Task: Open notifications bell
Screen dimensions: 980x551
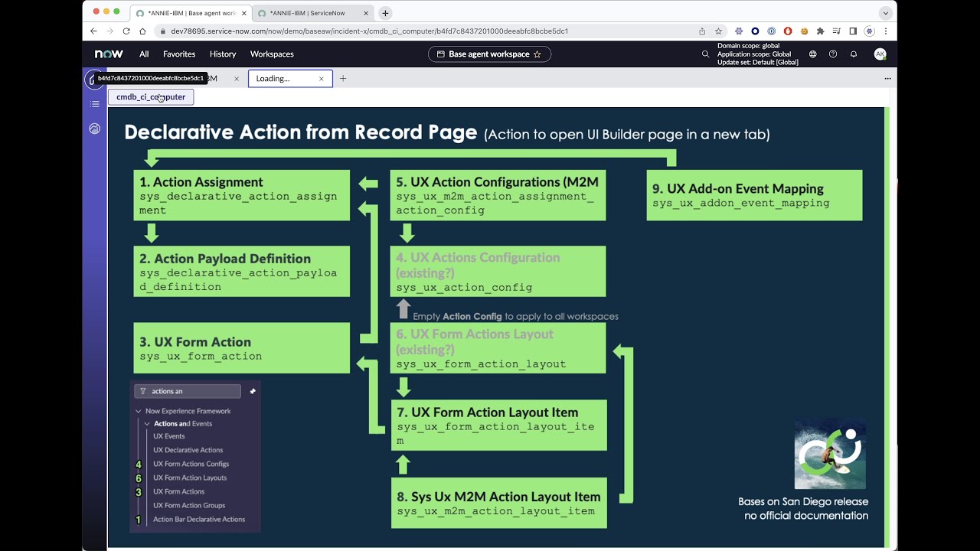Action: click(854, 54)
